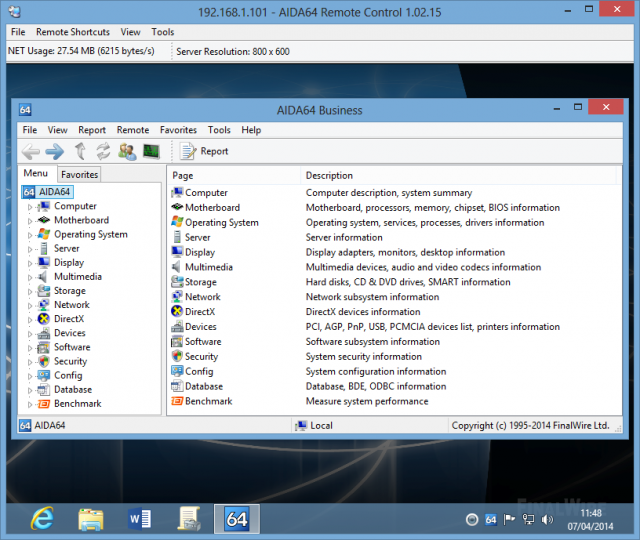Open the users icon in toolbar

tap(128, 151)
